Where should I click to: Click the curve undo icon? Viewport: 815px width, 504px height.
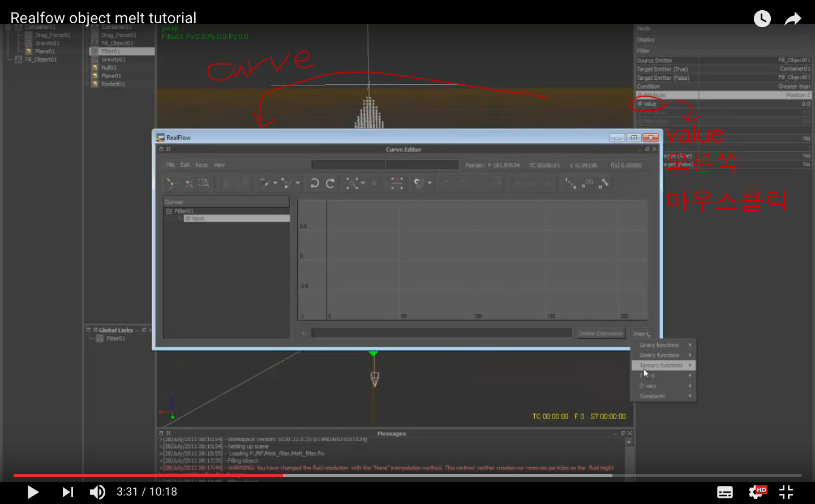pyautogui.click(x=315, y=183)
